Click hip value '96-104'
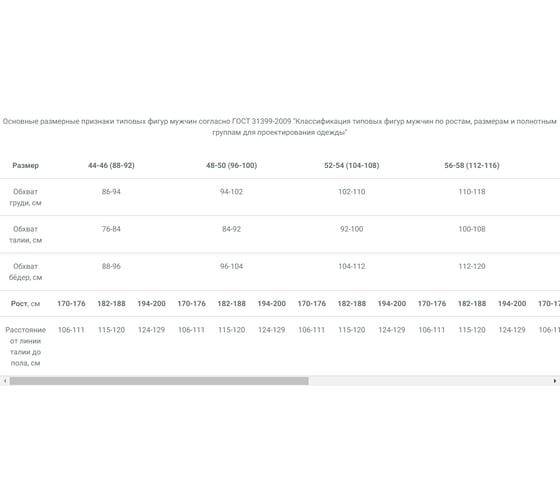Screen dimensions: 560x504 [231, 266]
